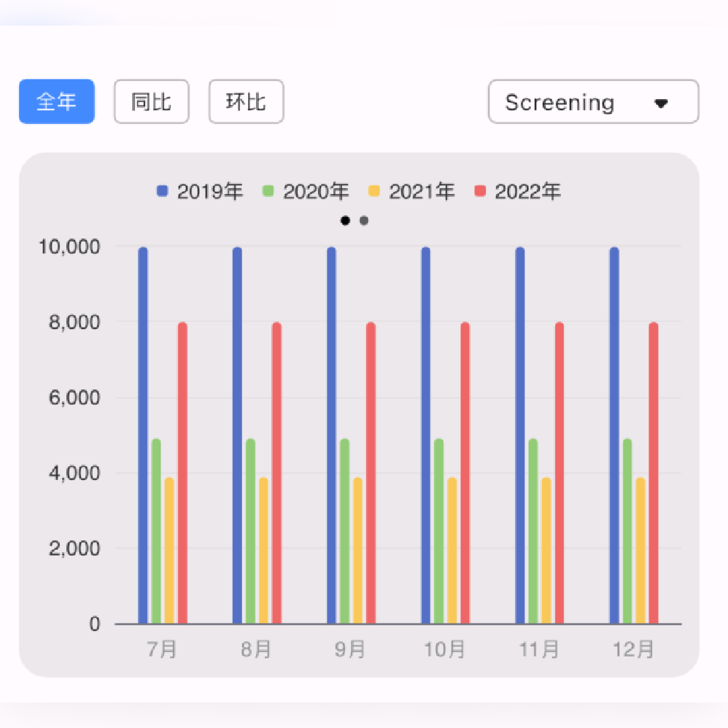This screenshot has width=728, height=728.
Task: Click the red bar for 12月
Action: 653,474
